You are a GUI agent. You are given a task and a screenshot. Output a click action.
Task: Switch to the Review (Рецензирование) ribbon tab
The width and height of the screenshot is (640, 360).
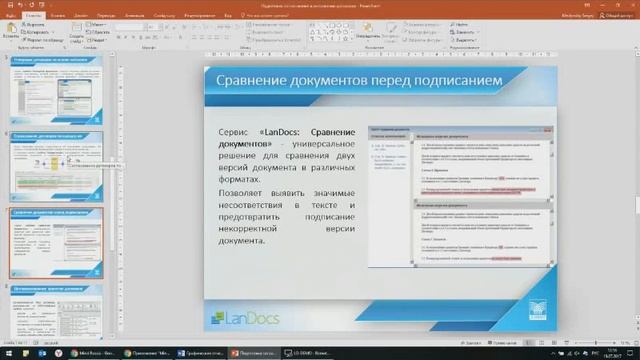click(200, 16)
